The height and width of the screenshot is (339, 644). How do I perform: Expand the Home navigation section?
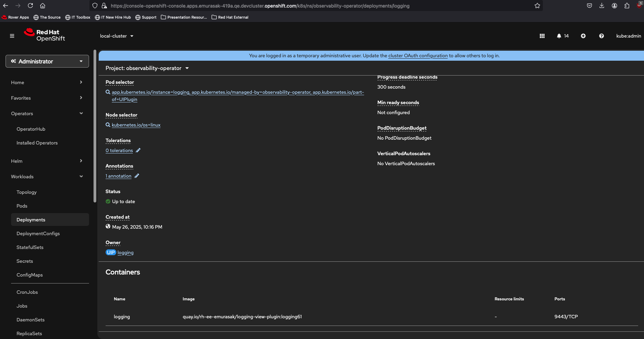47,82
